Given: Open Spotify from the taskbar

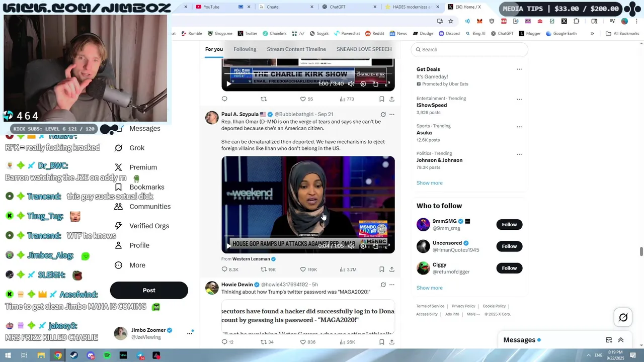Looking at the screenshot, I should coord(107,355).
